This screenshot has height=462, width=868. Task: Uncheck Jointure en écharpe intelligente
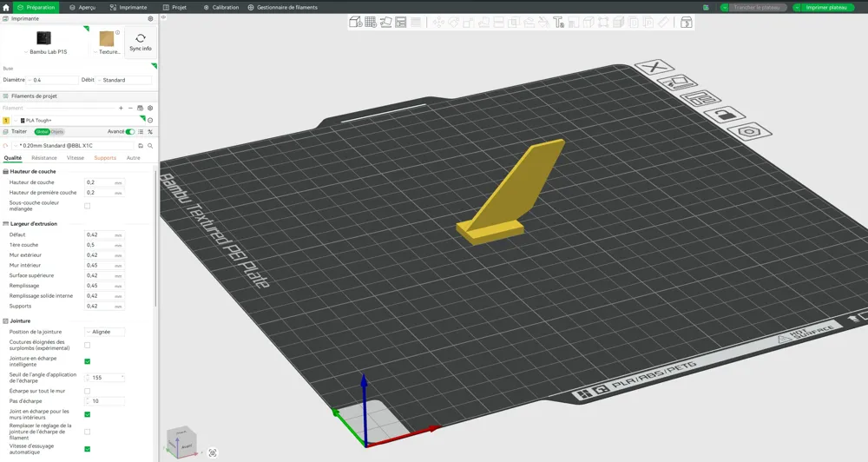point(87,361)
